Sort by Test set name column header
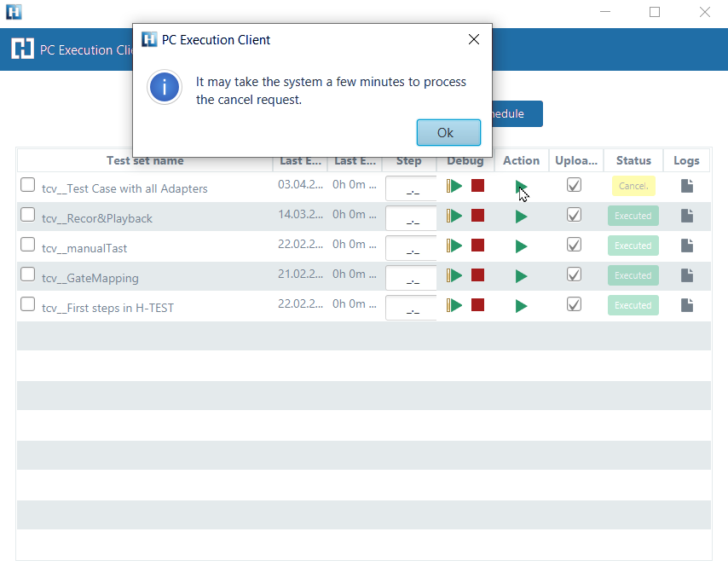728x578 pixels. 145,160
